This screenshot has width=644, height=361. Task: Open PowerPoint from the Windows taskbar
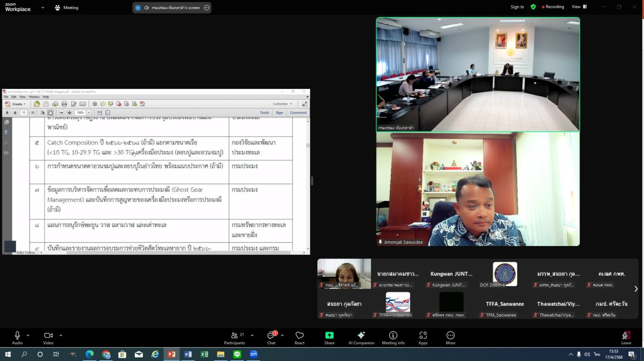point(171,354)
